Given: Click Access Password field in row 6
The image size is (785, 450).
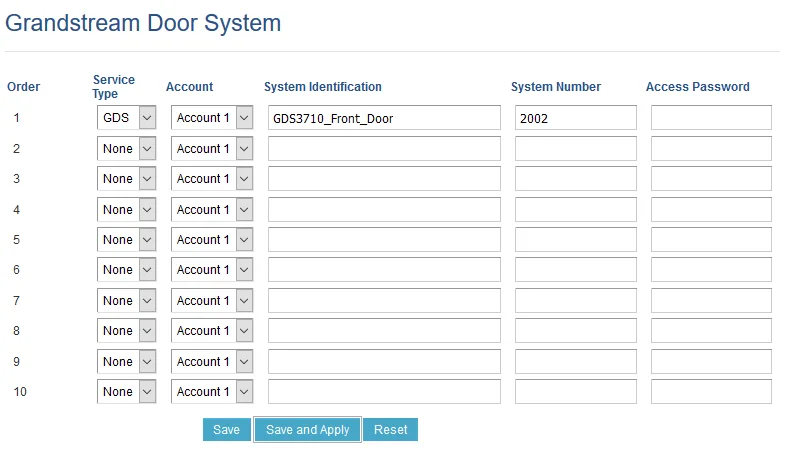Looking at the screenshot, I should [711, 270].
